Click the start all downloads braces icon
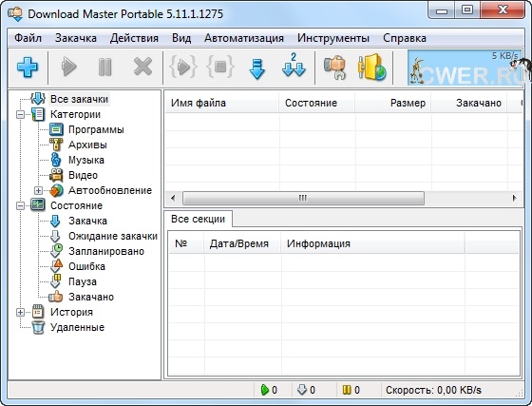Image resolution: width=532 pixels, height=406 pixels. 183,67
